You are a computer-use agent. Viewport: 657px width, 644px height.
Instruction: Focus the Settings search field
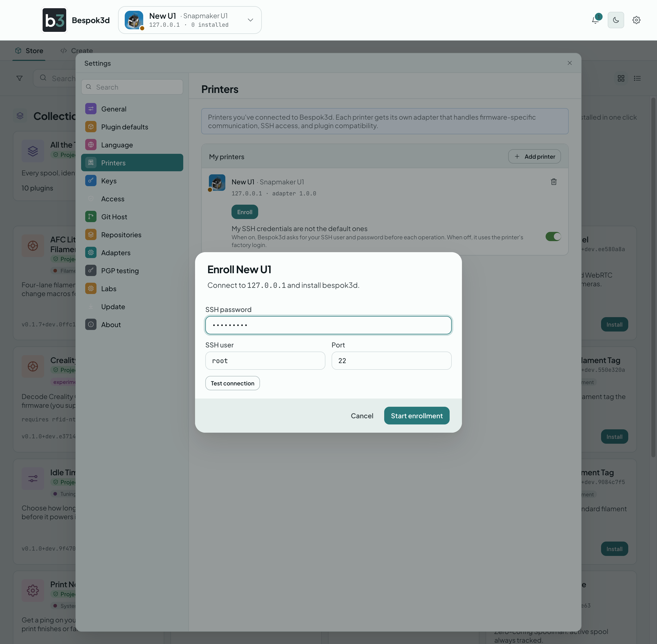(x=132, y=87)
